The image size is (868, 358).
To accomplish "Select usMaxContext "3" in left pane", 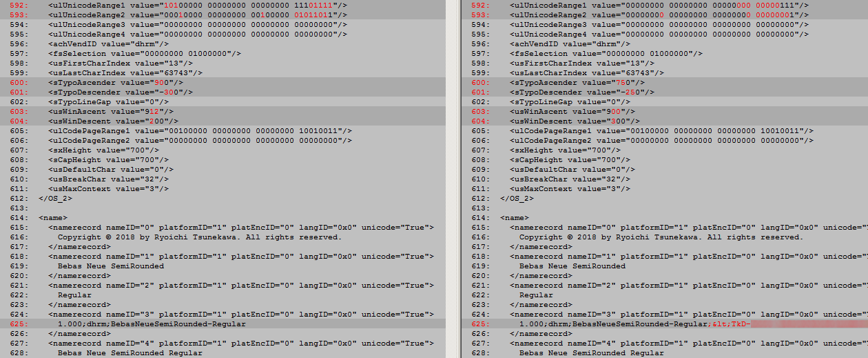I will tap(109, 188).
